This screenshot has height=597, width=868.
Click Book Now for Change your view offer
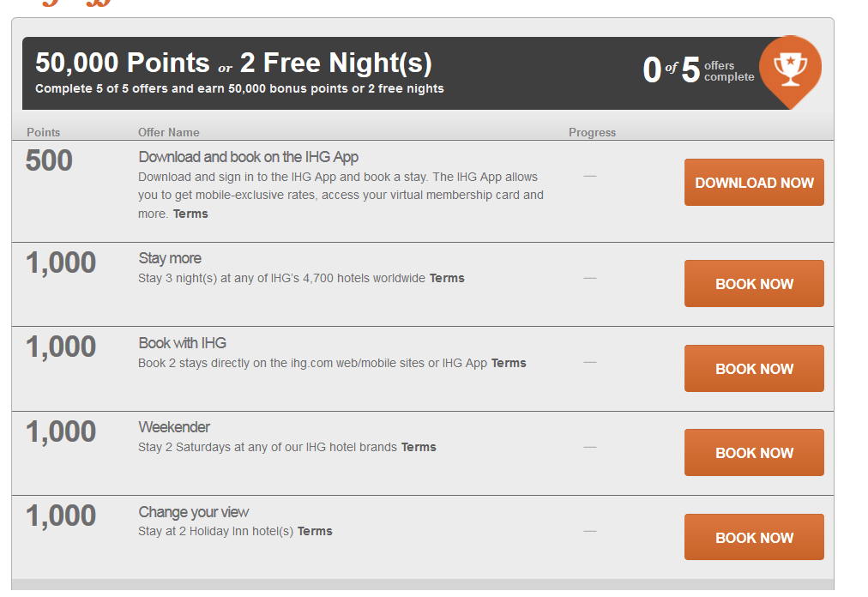pyautogui.click(x=754, y=537)
